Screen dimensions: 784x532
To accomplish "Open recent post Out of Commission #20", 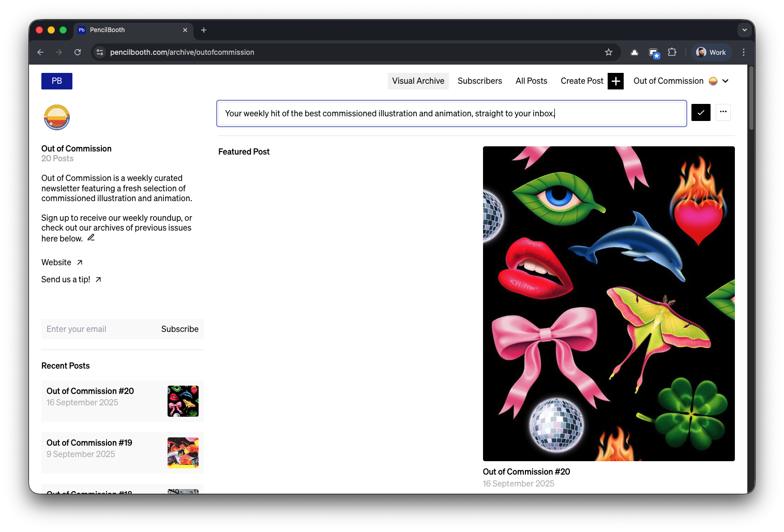I will (x=123, y=401).
